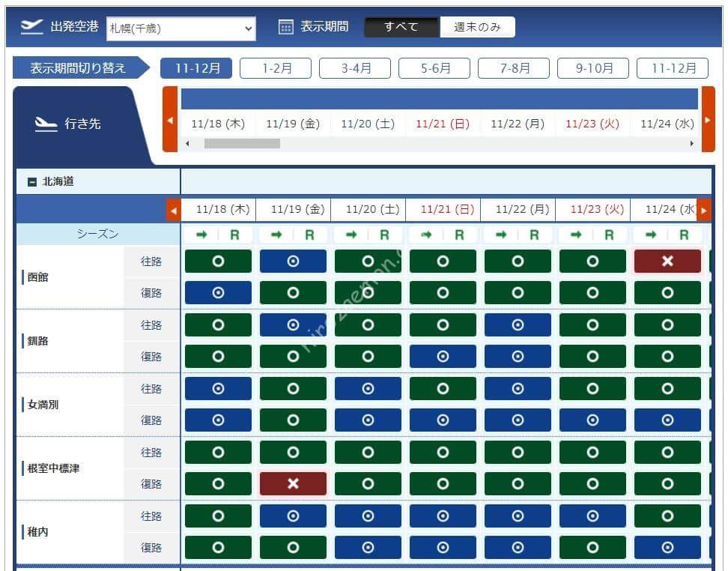Click the 表示期間切り替え label

click(78, 68)
